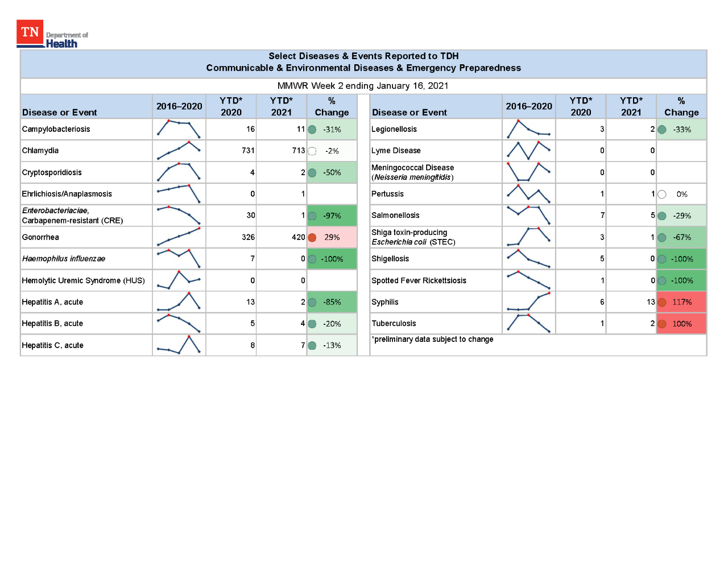The height and width of the screenshot is (562, 728).
Task: Click 'MMWR Week 2 ending January 16, 2021' text
Action: pos(363,86)
